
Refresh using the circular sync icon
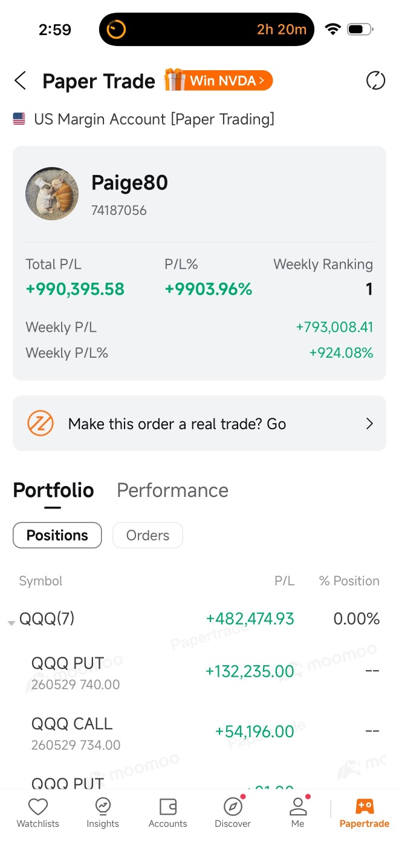point(375,81)
